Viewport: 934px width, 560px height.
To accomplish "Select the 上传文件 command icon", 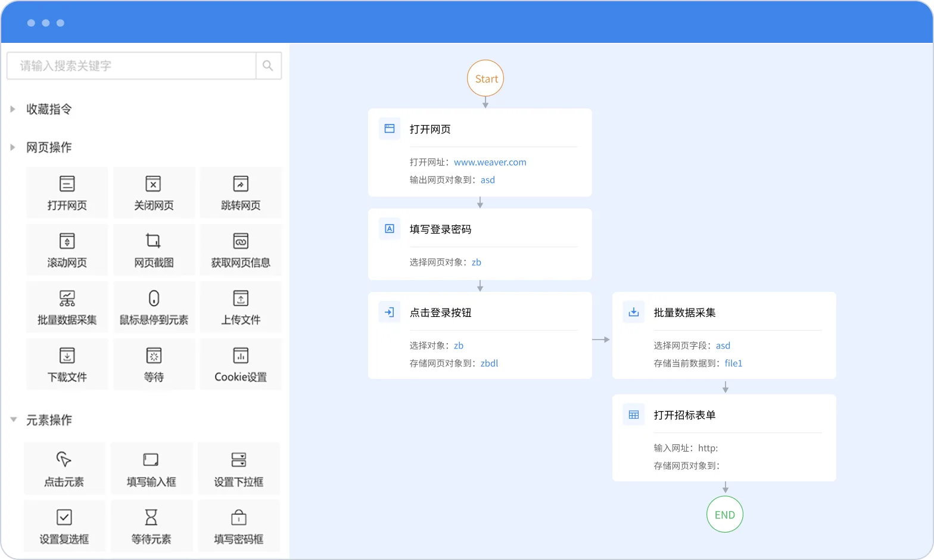I will 241,298.
